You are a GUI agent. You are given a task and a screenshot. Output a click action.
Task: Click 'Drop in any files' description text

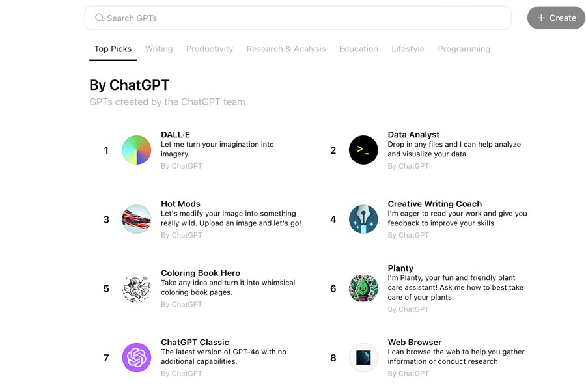coord(454,149)
